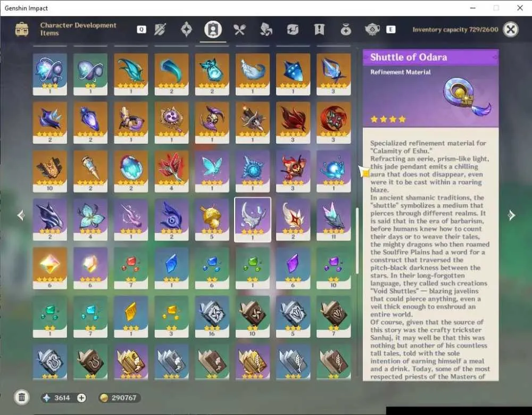Screen dimensions: 532x415
Task: Click the yellow marker beside description panel
Action: pyautogui.click(x=365, y=173)
